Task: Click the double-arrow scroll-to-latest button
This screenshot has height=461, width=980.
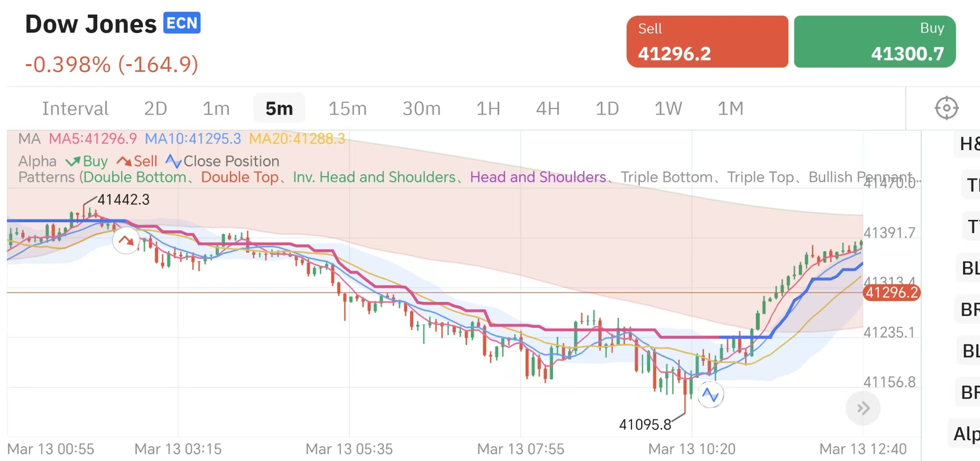Action: [863, 408]
